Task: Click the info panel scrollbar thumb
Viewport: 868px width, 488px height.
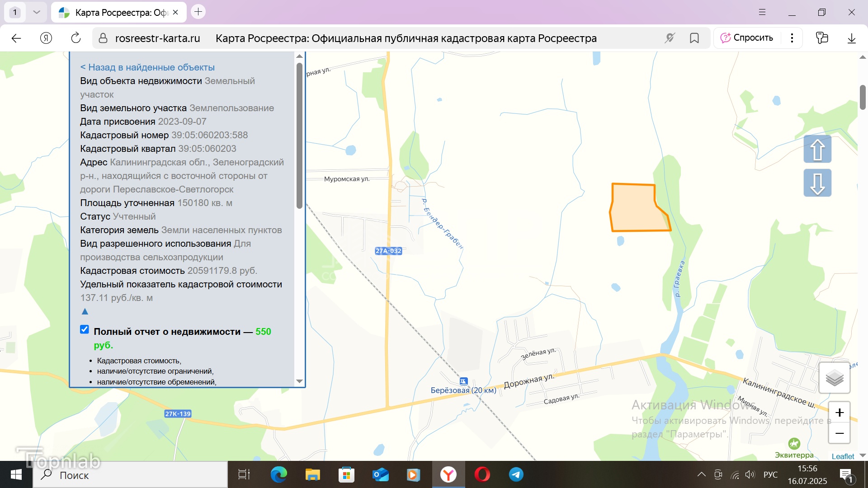Action: 299,136
